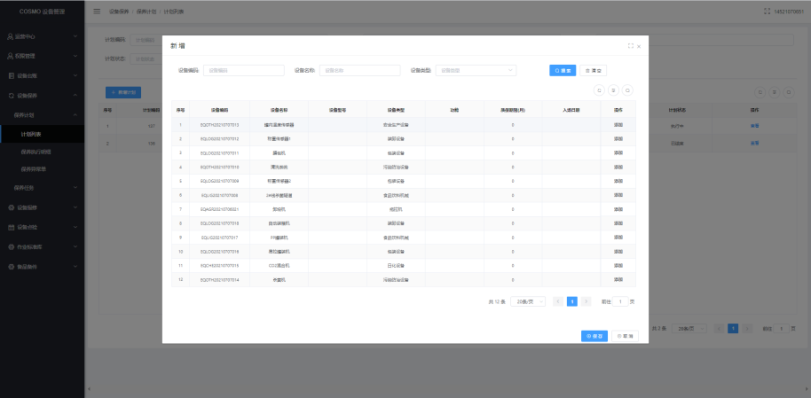
Task: Go to the previous page arrow in dialog
Action: pos(558,301)
